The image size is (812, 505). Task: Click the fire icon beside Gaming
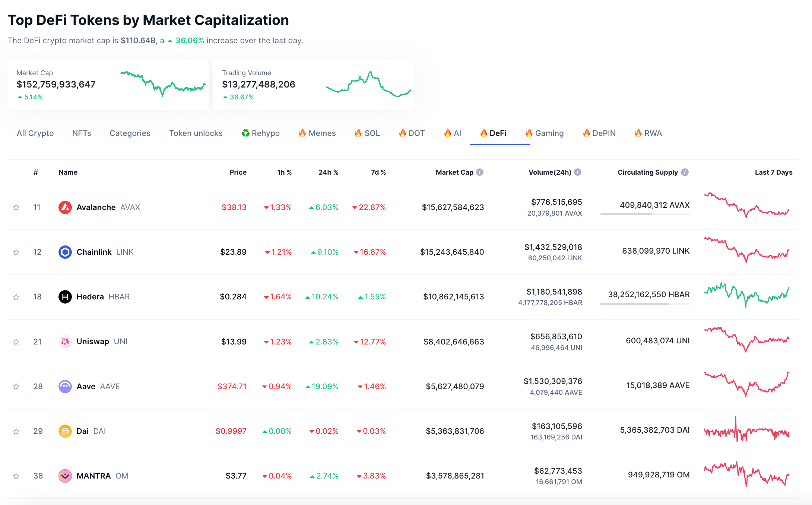pos(529,133)
